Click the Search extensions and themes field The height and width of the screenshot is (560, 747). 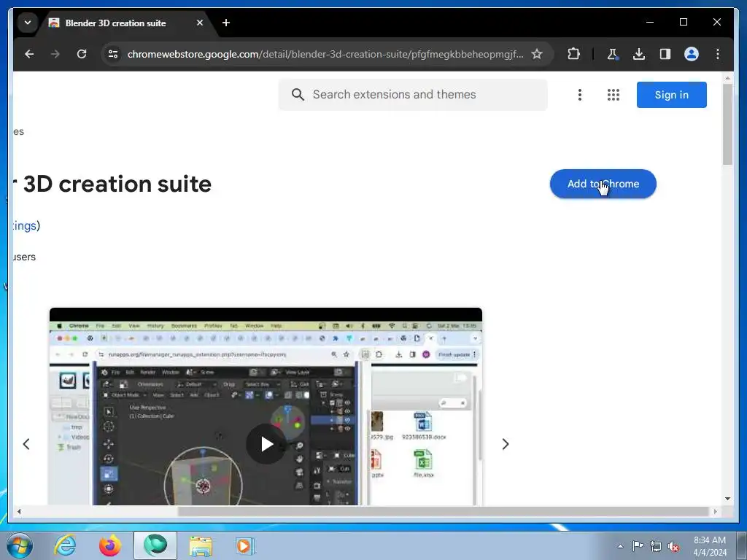coord(413,95)
